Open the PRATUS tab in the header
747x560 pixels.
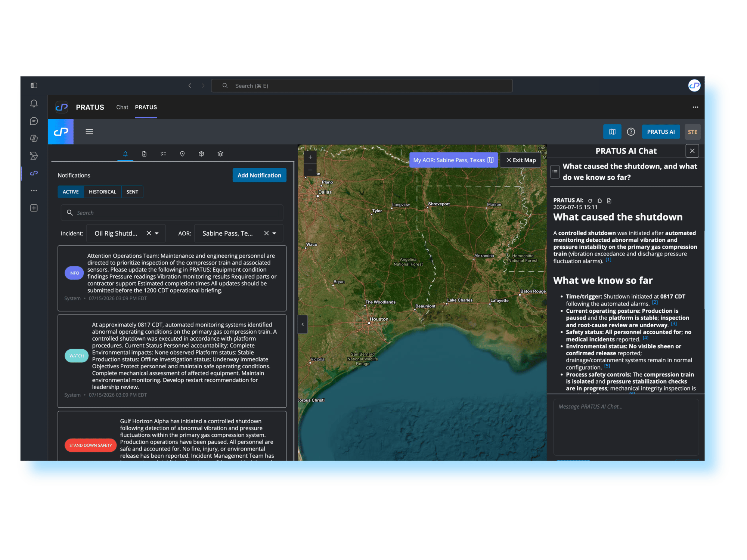(x=146, y=107)
